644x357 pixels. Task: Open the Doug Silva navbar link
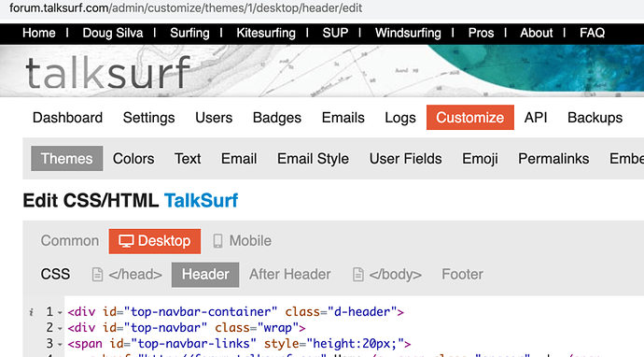(113, 33)
